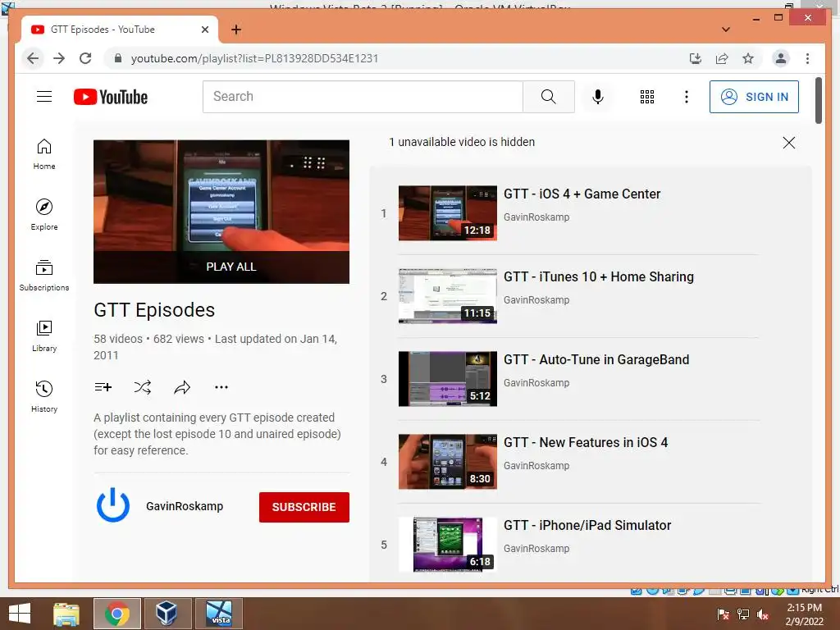The width and height of the screenshot is (840, 630).
Task: Close the GTT Episodes tab
Action: click(x=204, y=30)
